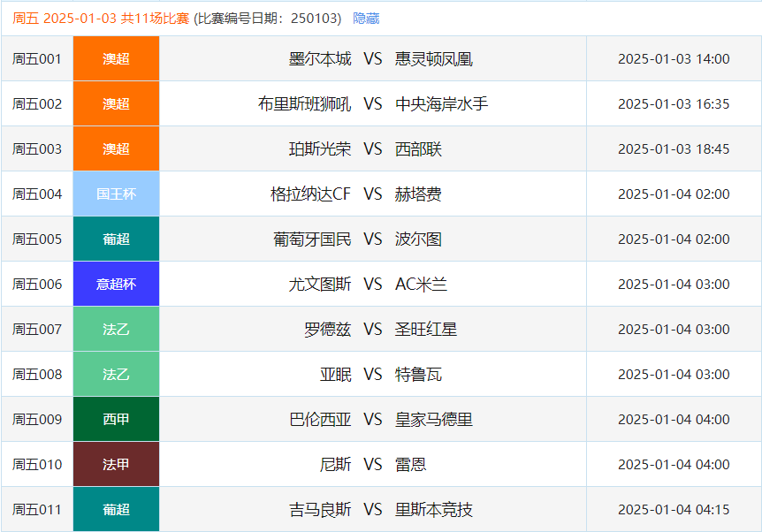The width and height of the screenshot is (762, 532).
Task: Click team name 雷恩
Action: click(x=410, y=465)
